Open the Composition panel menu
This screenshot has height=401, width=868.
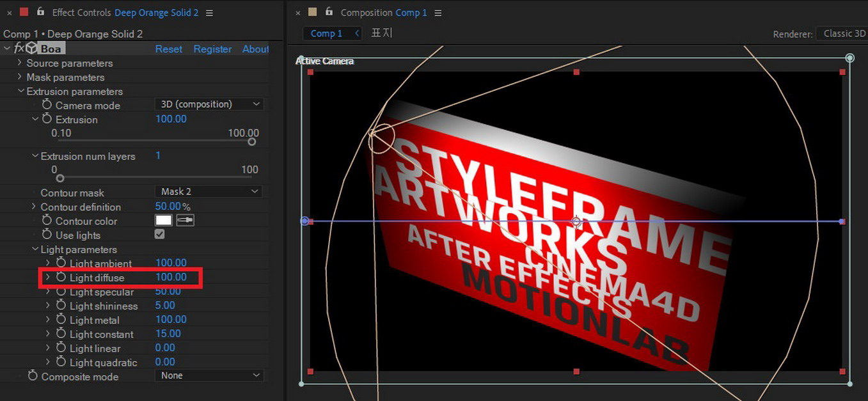coord(438,13)
